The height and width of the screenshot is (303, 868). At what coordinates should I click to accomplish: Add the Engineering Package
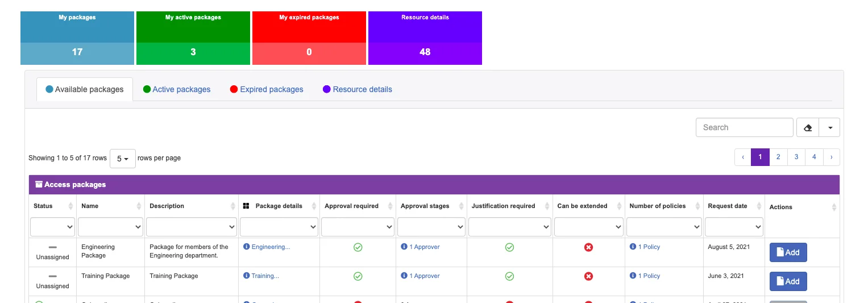pyautogui.click(x=788, y=252)
